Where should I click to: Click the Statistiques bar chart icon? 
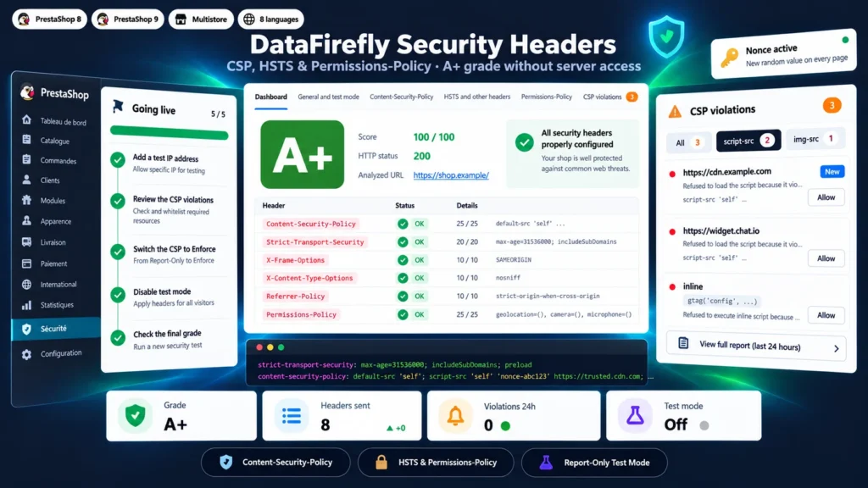(26, 305)
